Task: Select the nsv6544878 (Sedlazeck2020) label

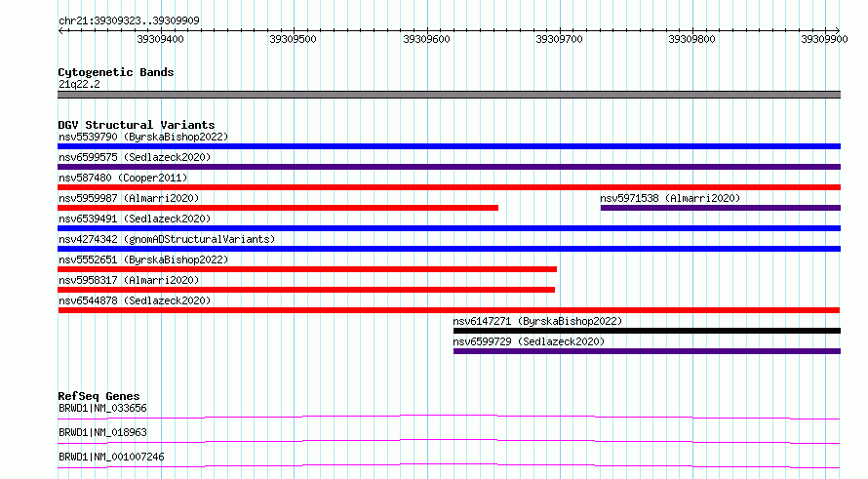Action: tap(135, 300)
